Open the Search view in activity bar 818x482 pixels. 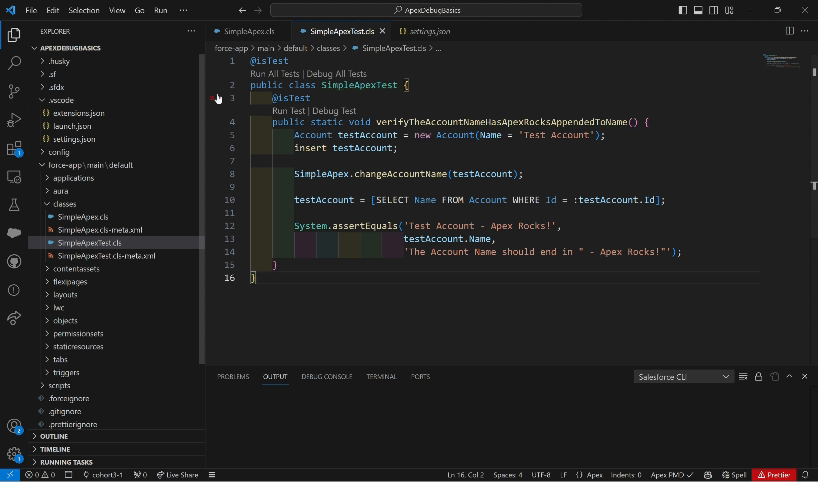pos(14,62)
